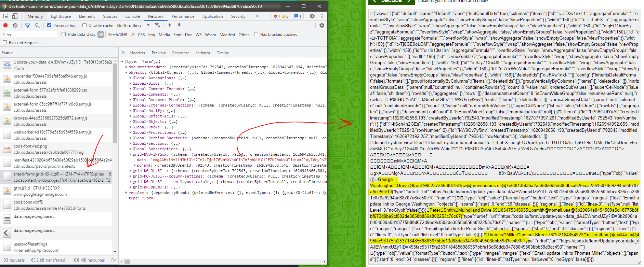Filter requests by Doc type
Screen dimensions: 644x267
click(x=188, y=34)
